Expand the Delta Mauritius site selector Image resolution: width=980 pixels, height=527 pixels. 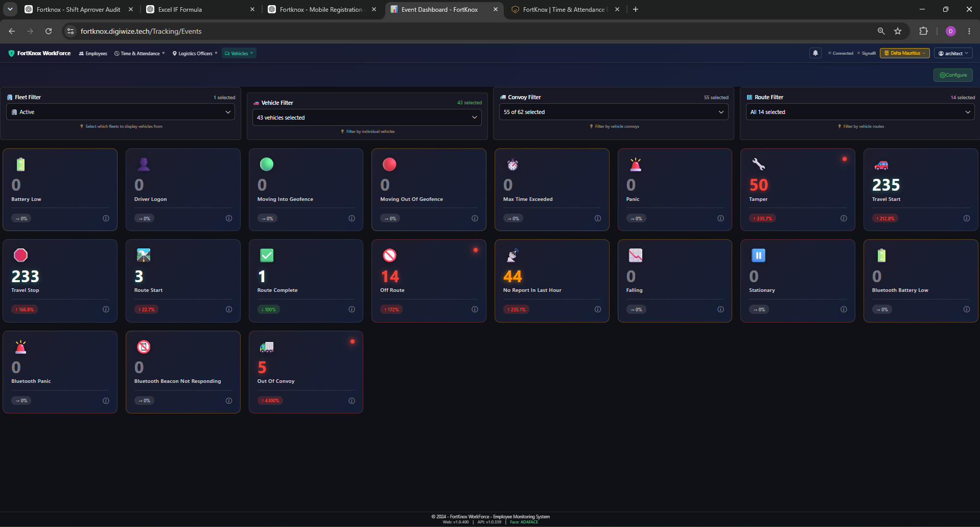pyautogui.click(x=904, y=53)
